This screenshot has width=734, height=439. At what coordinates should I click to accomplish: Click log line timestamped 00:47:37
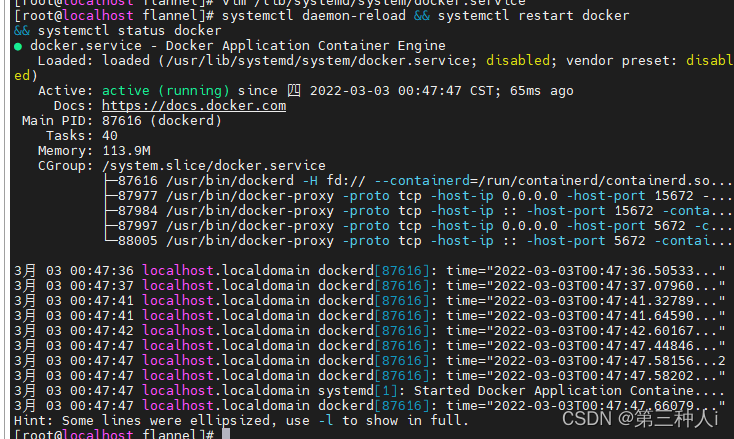coord(370,285)
